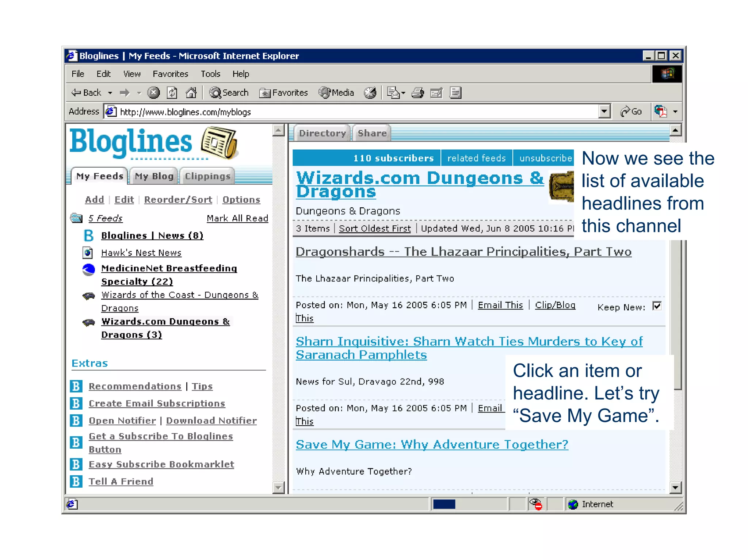Click the 5 Feeds folder icon
The width and height of the screenshot is (748, 560).
(x=76, y=218)
